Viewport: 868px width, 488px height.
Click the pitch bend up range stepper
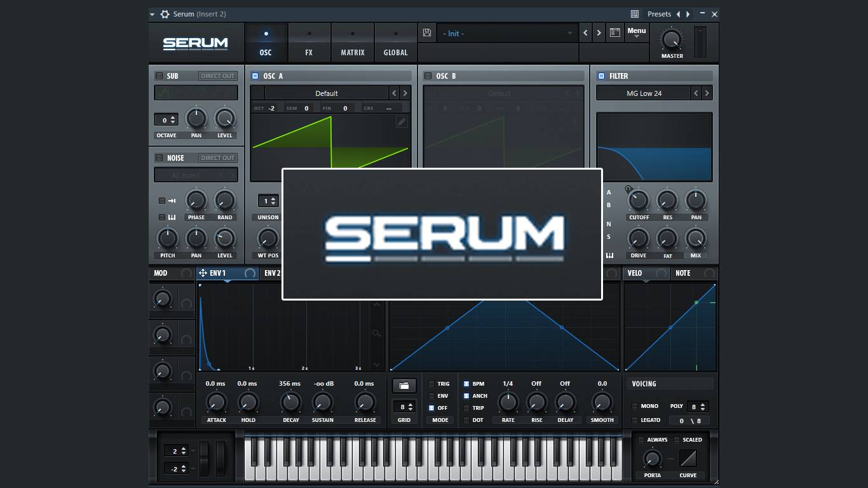pyautogui.click(x=176, y=451)
